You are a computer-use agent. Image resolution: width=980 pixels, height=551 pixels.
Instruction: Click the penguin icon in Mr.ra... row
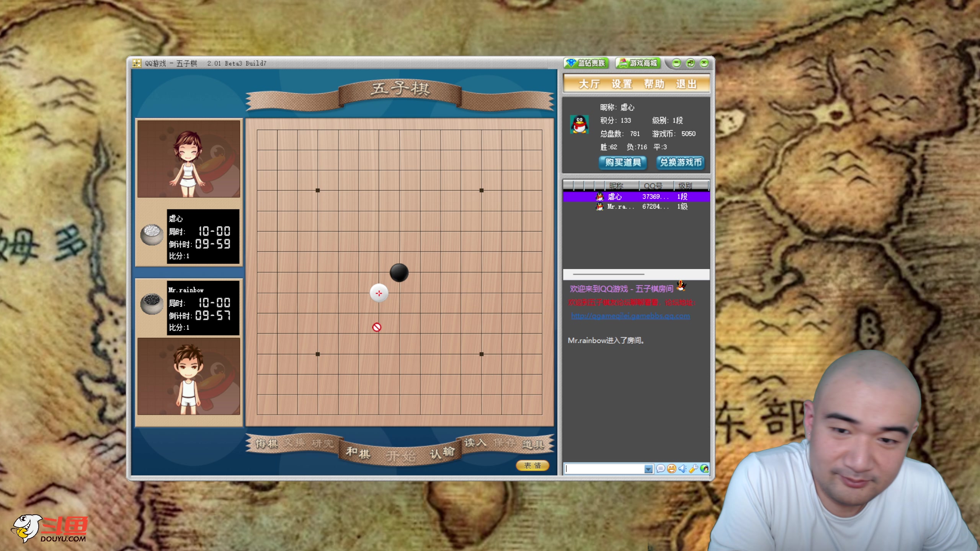click(x=599, y=207)
